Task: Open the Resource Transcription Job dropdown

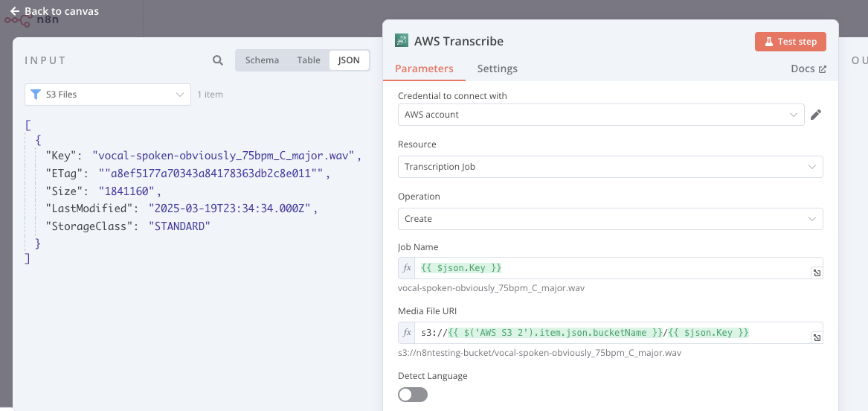Action: pos(611,167)
